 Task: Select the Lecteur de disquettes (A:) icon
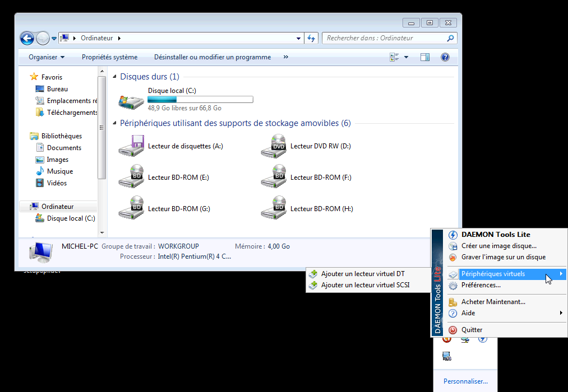click(x=131, y=146)
